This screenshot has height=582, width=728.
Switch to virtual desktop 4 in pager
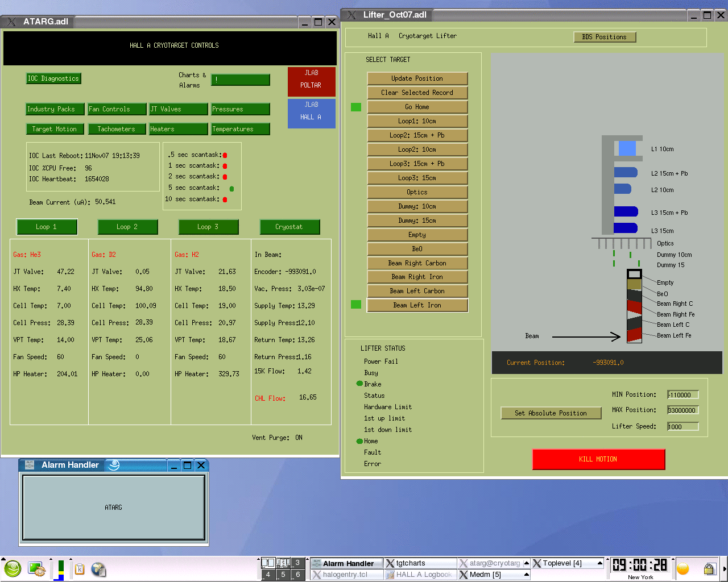click(268, 575)
